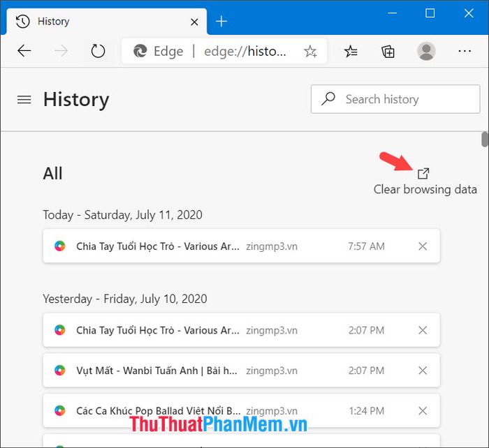Image resolution: width=489 pixels, height=448 pixels.
Task: Open a new tab with plus button
Action: click(221, 21)
